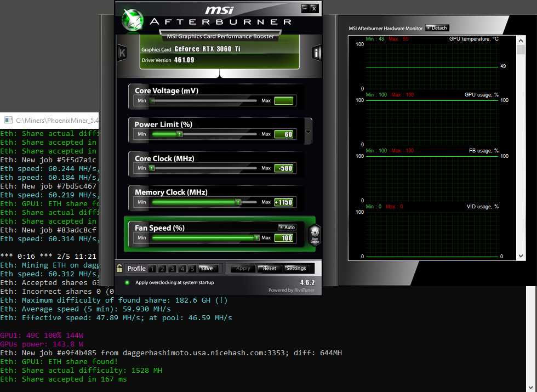Viewport: 537px width, 392px height.
Task: Click the Power Limit value field showing 60
Action: click(x=284, y=134)
